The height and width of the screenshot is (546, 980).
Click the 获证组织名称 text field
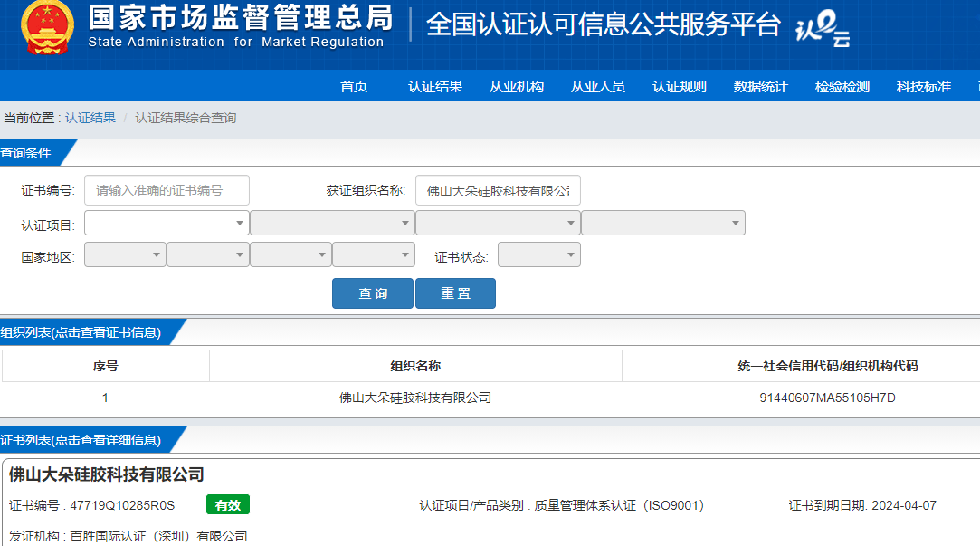(498, 190)
